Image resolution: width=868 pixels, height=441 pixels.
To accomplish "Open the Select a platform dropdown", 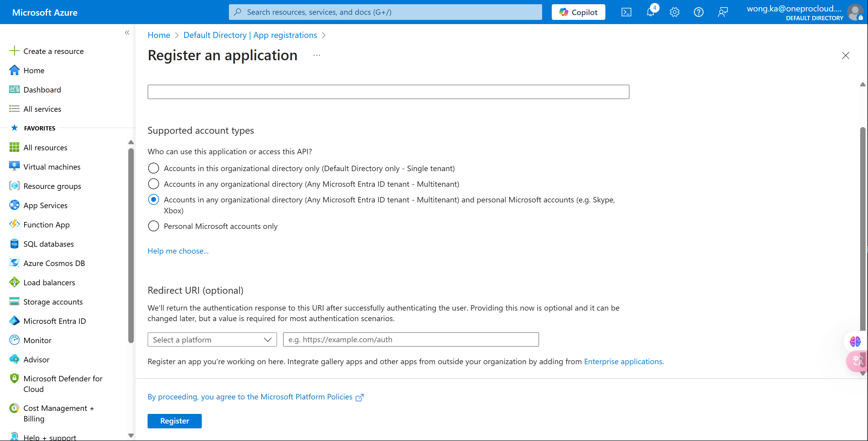I will (212, 339).
